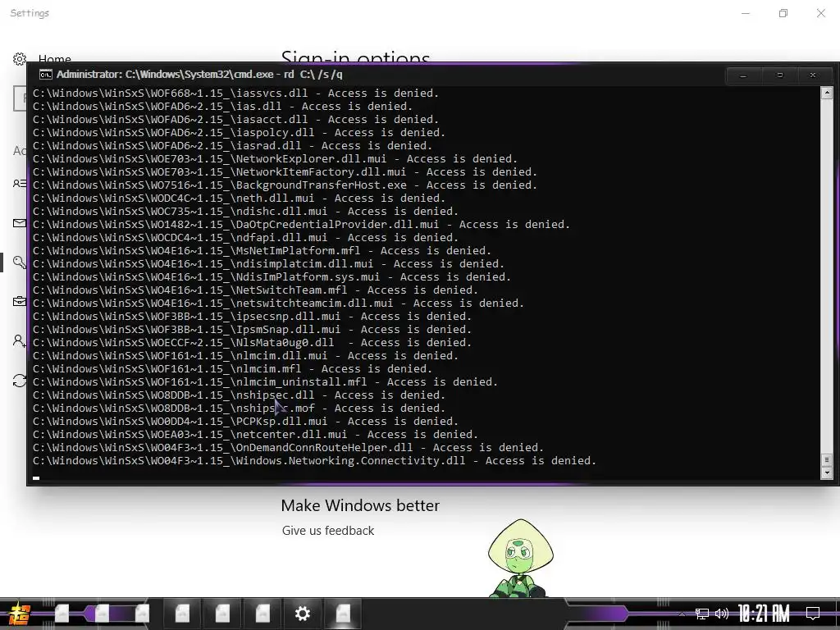840x630 pixels.
Task: Click the line with NetworkItemFactory.dll.mui
Action: pyautogui.click(x=285, y=172)
